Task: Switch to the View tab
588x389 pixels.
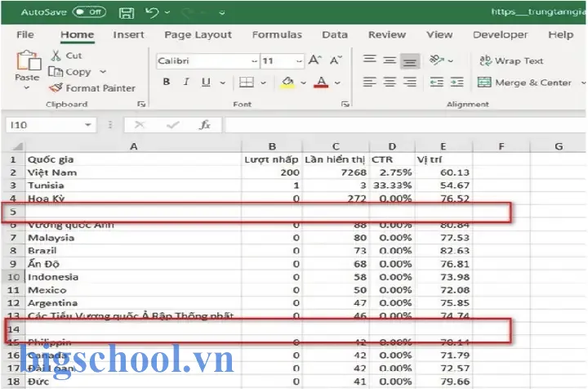Action: pos(439,35)
